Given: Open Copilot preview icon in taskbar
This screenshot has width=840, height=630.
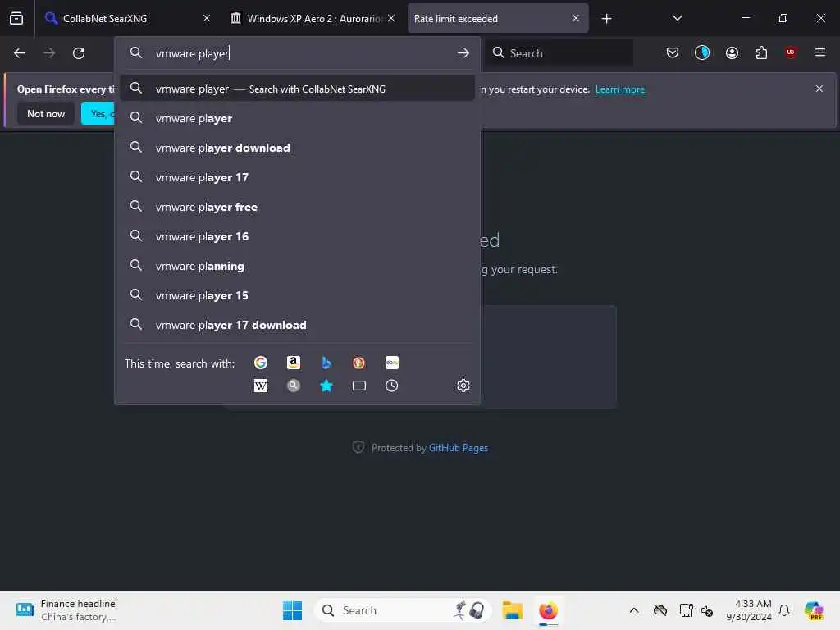Looking at the screenshot, I should (814, 610).
